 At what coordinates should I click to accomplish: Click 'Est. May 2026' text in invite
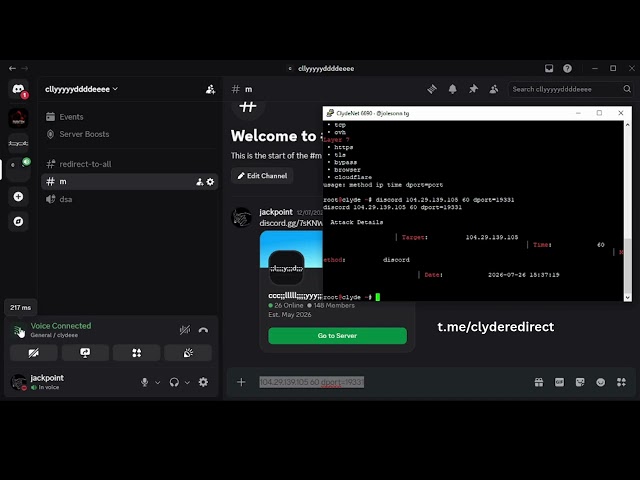click(290, 315)
